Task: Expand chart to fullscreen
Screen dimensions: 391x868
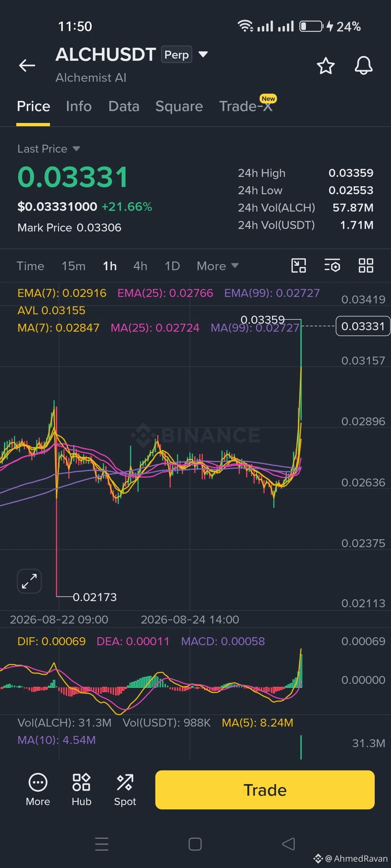Action: click(x=29, y=581)
